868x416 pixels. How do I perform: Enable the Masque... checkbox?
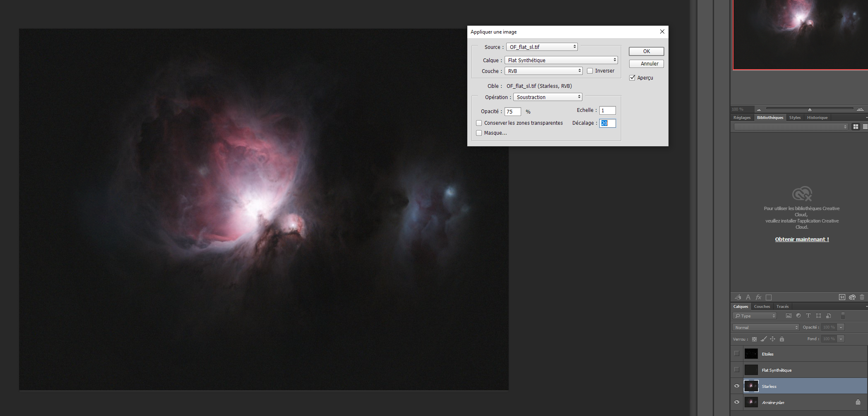[x=479, y=133]
